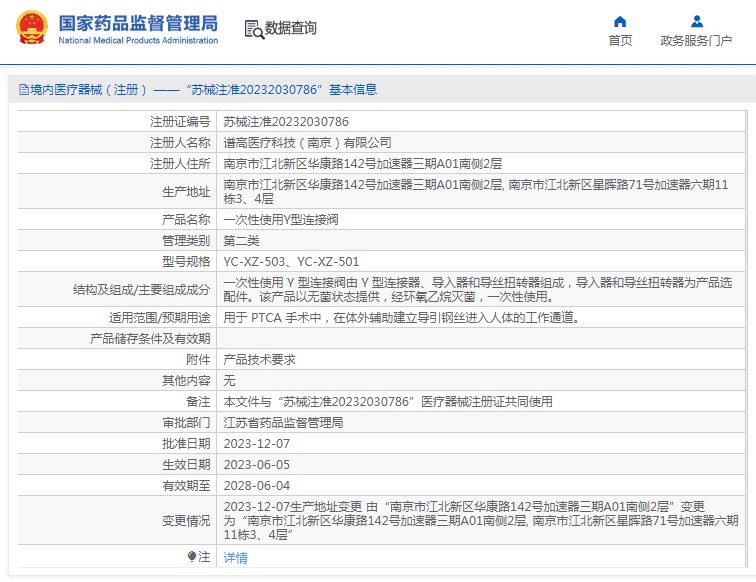Click the 生效日期 label

(x=186, y=465)
